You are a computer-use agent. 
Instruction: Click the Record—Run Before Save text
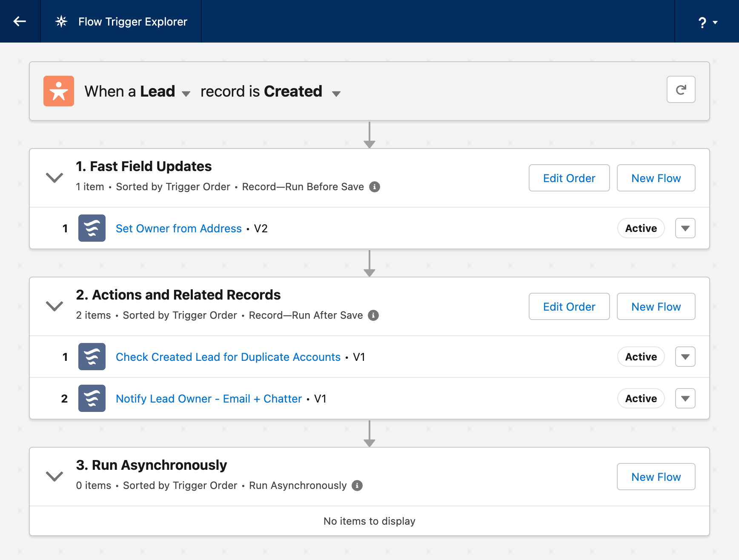coord(303,187)
